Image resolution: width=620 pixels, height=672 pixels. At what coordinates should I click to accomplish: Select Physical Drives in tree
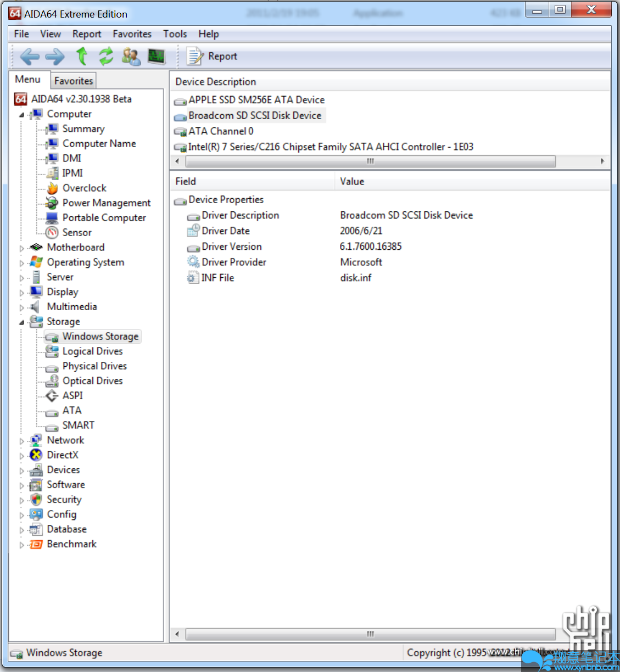tap(94, 366)
